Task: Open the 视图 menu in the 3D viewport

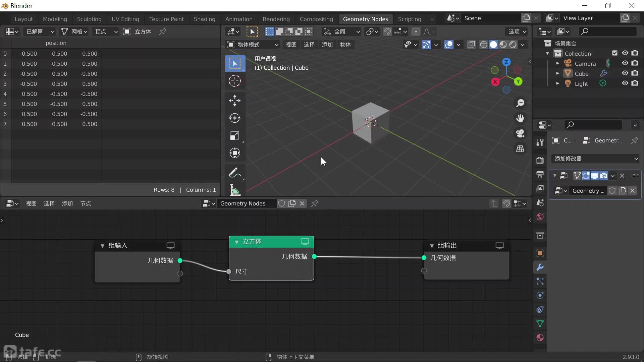Action: pos(291,45)
